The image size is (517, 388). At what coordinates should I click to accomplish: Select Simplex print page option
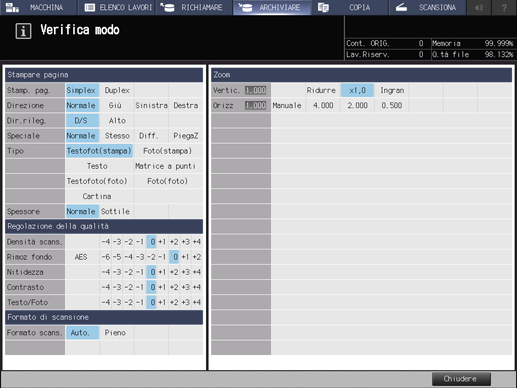(x=82, y=90)
